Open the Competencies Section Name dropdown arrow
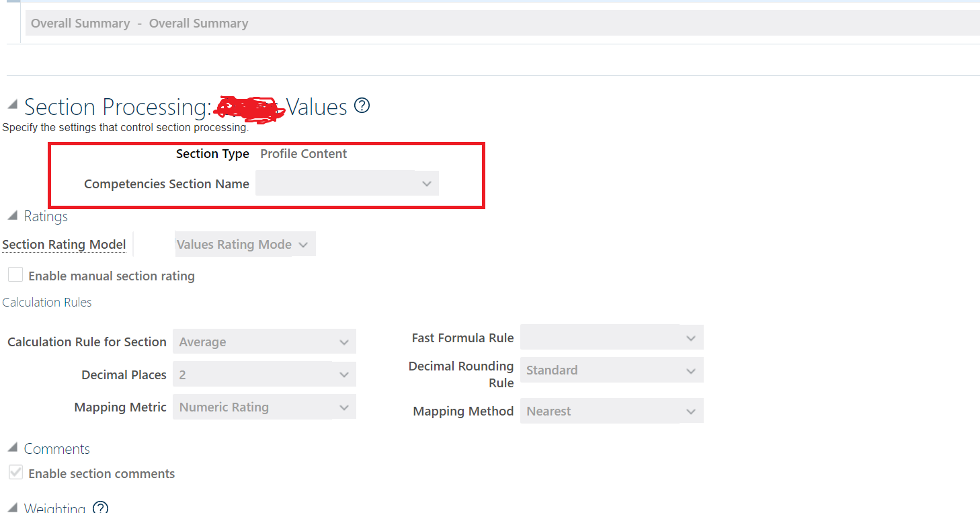 tap(427, 183)
